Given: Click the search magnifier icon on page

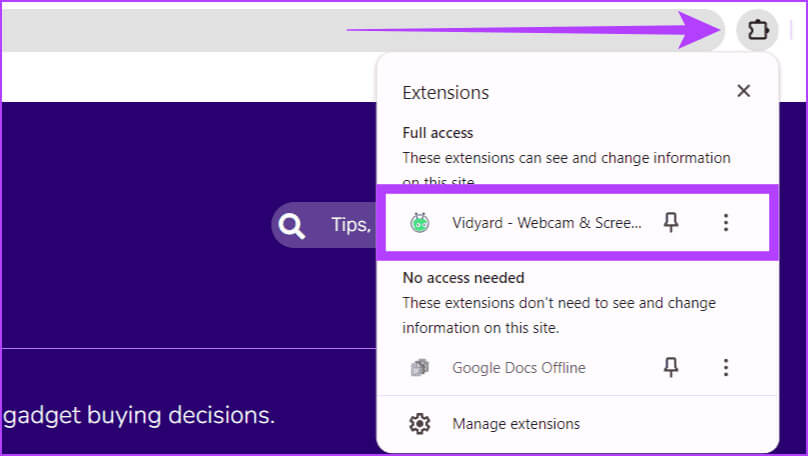Looking at the screenshot, I should [292, 225].
